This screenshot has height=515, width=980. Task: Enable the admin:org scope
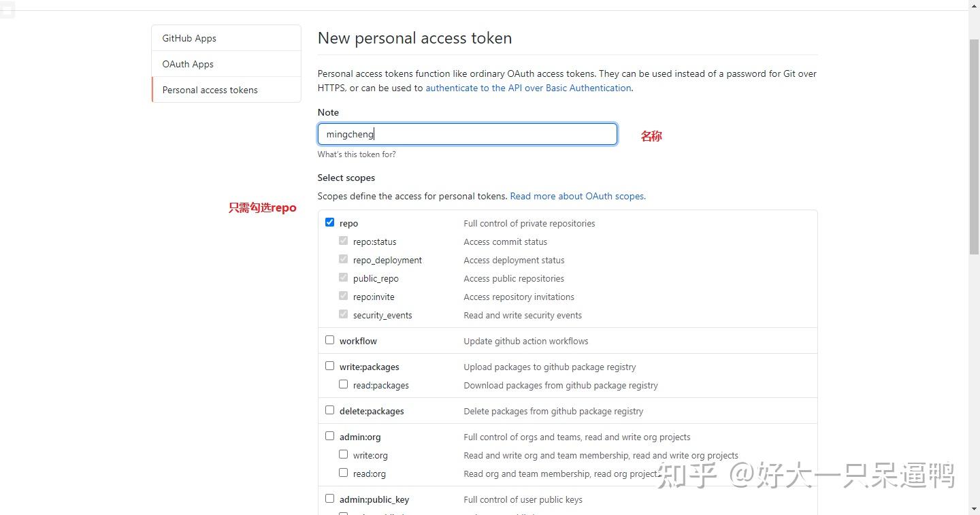click(329, 435)
